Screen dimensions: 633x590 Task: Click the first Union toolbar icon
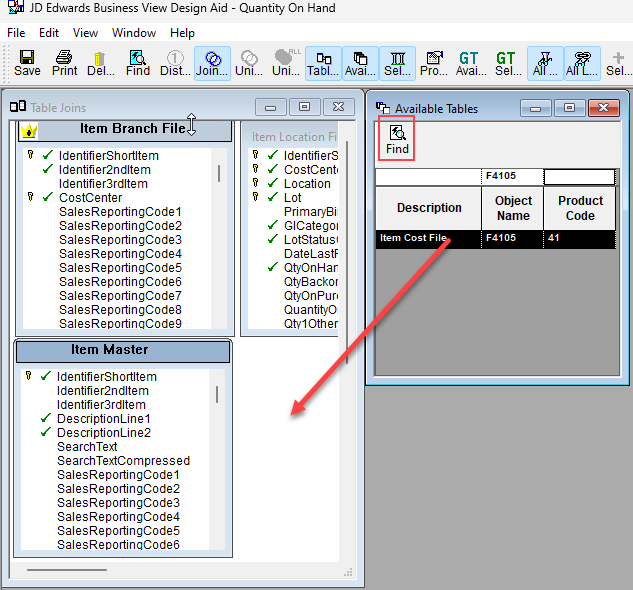point(249,63)
